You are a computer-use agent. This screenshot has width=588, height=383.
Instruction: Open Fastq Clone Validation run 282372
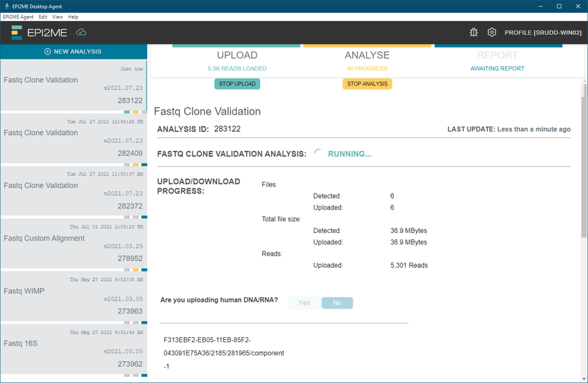[x=73, y=191]
